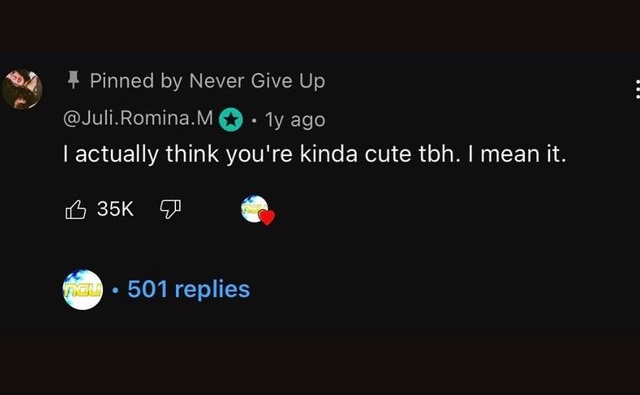Click the comment text about kinda cute

point(315,154)
